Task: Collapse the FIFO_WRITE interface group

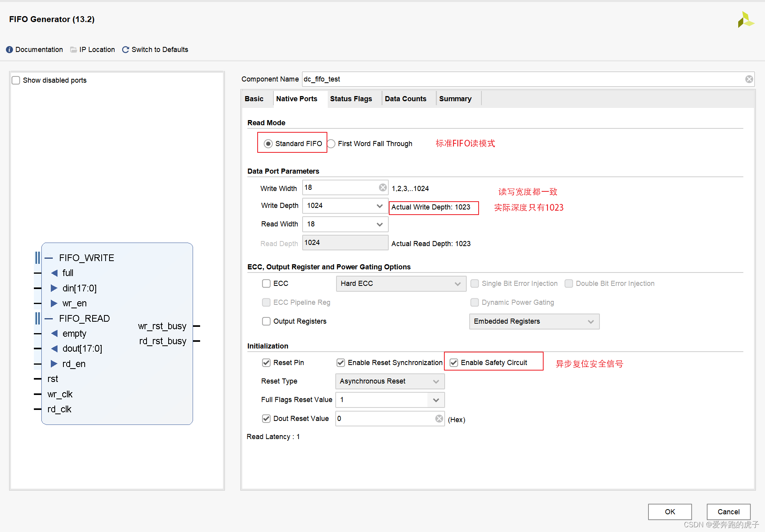Action: pos(49,258)
